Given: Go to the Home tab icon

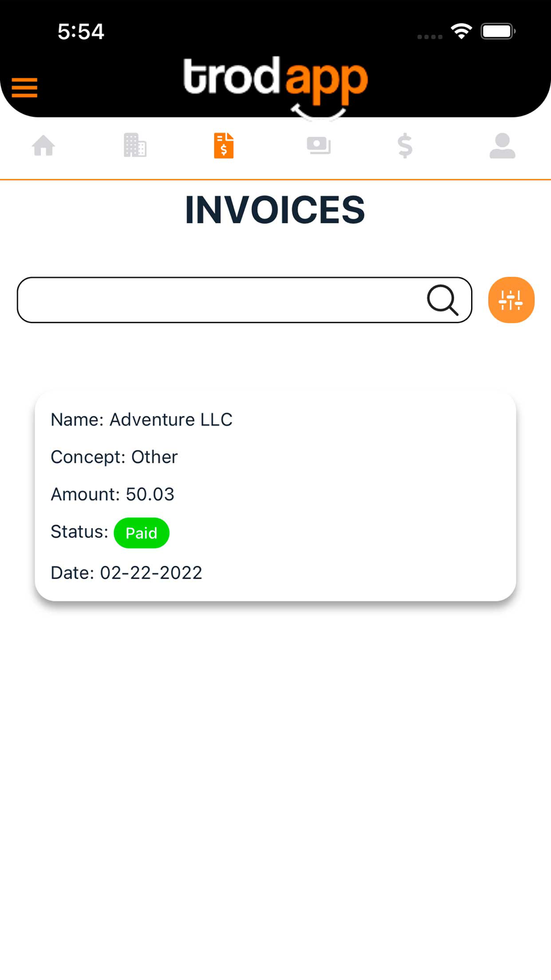Looking at the screenshot, I should coord(44,146).
